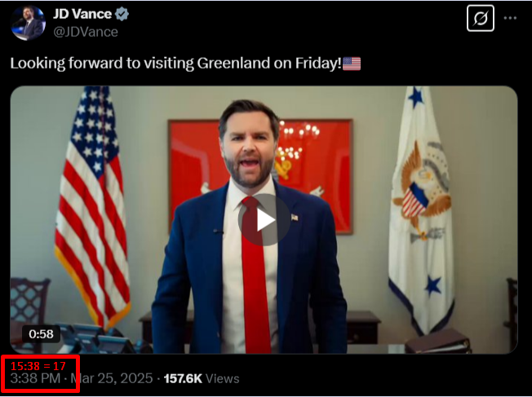Play the embedded video
The width and height of the screenshot is (532, 397).
pyautogui.click(x=264, y=219)
